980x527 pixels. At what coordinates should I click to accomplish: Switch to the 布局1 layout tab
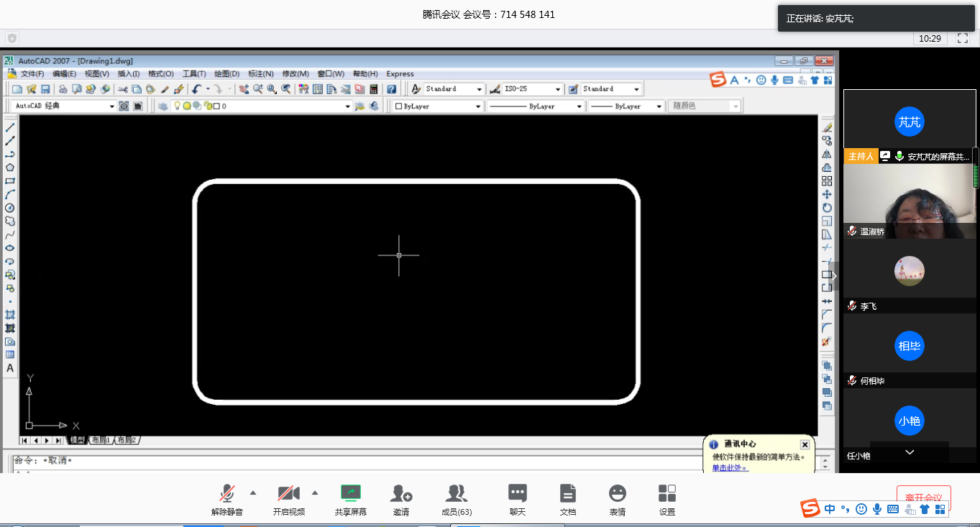(x=99, y=440)
